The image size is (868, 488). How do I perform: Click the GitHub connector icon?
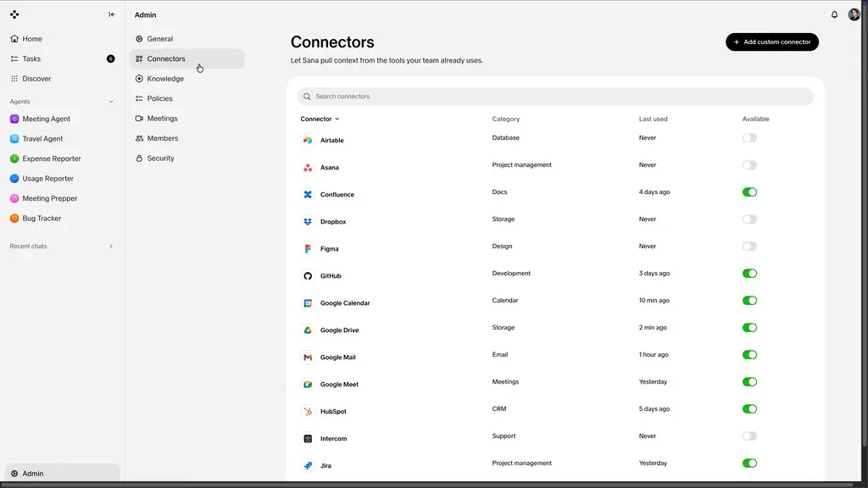point(308,276)
